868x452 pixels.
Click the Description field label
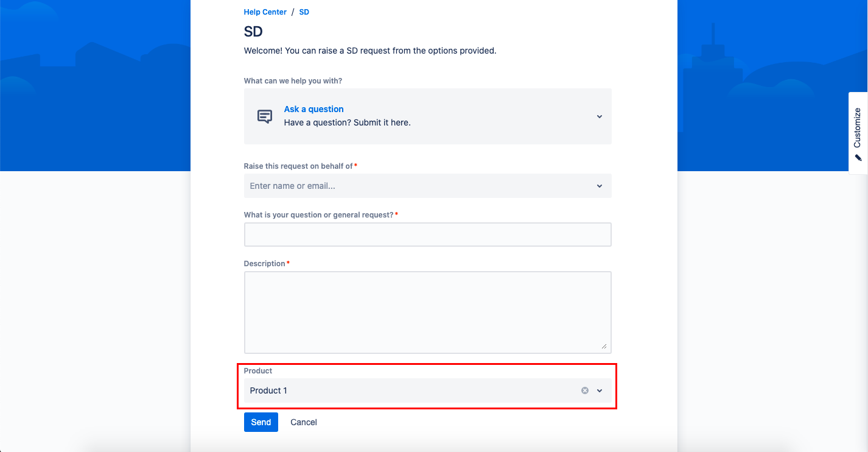(x=264, y=264)
